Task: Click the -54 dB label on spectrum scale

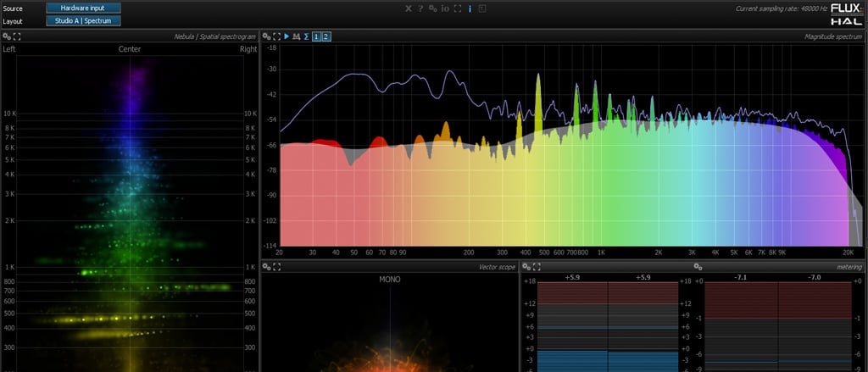Action: click(x=271, y=119)
